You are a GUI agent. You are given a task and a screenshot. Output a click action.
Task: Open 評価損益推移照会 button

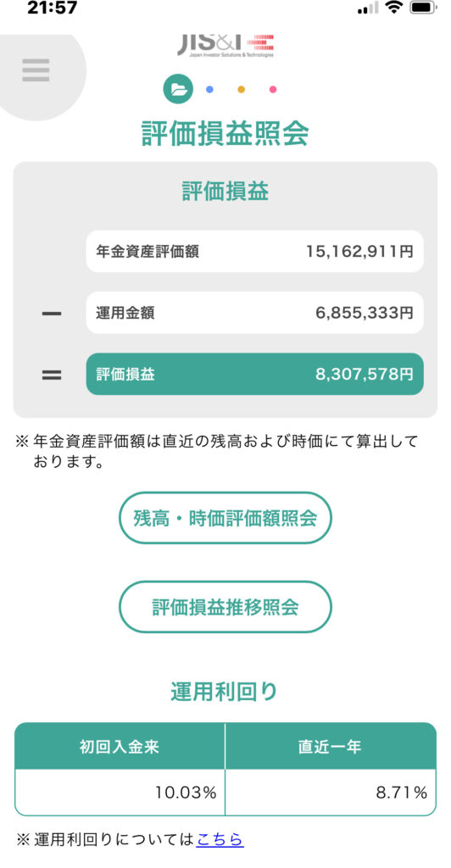[225, 607]
